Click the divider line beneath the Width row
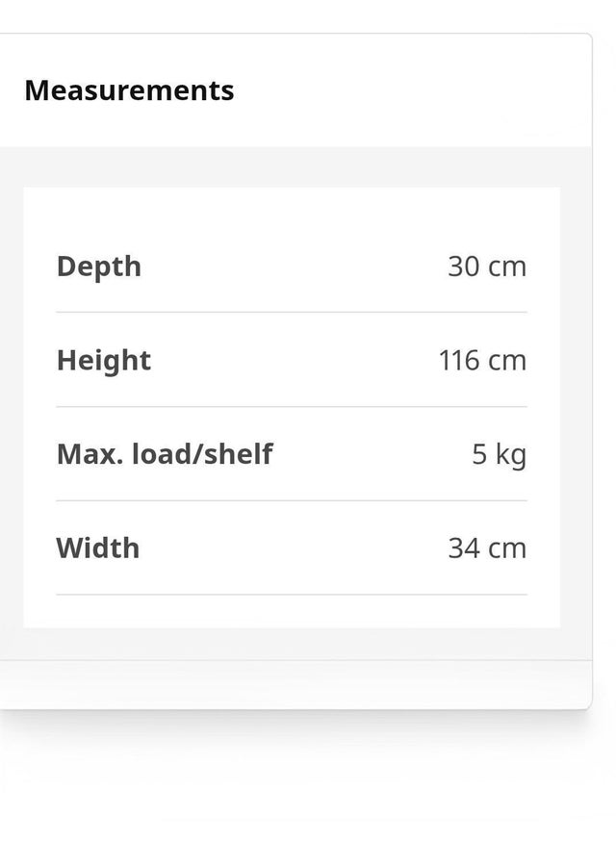The height and width of the screenshot is (866, 616). pos(292,595)
